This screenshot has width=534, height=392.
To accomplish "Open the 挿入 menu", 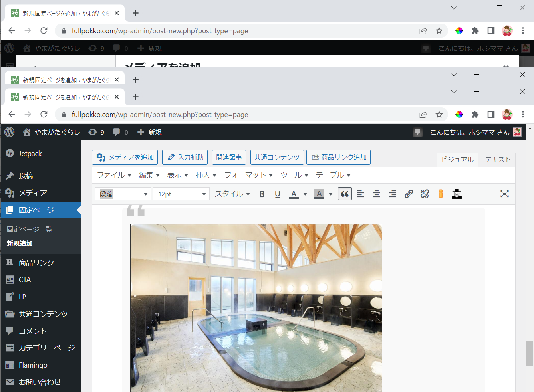I will (x=206, y=175).
